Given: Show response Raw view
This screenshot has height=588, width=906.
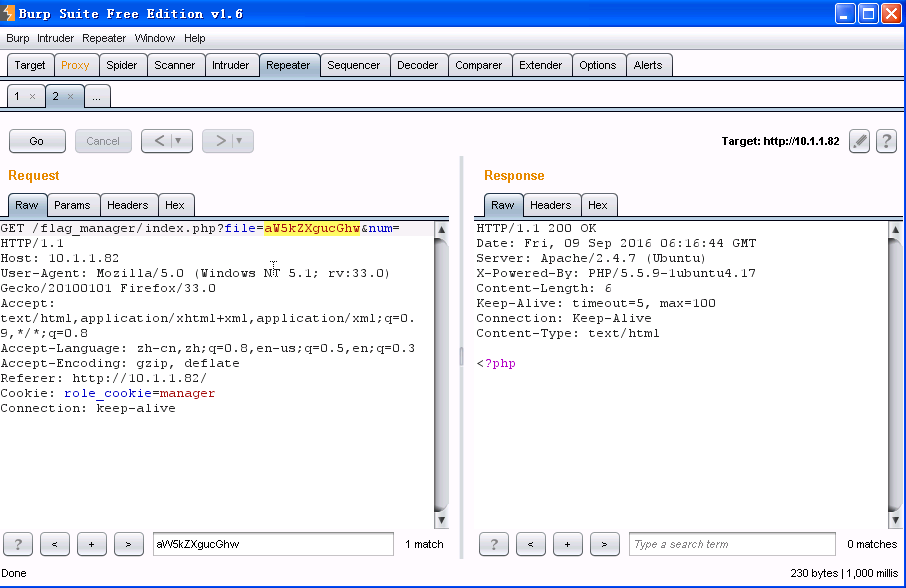Looking at the screenshot, I should pos(503,205).
